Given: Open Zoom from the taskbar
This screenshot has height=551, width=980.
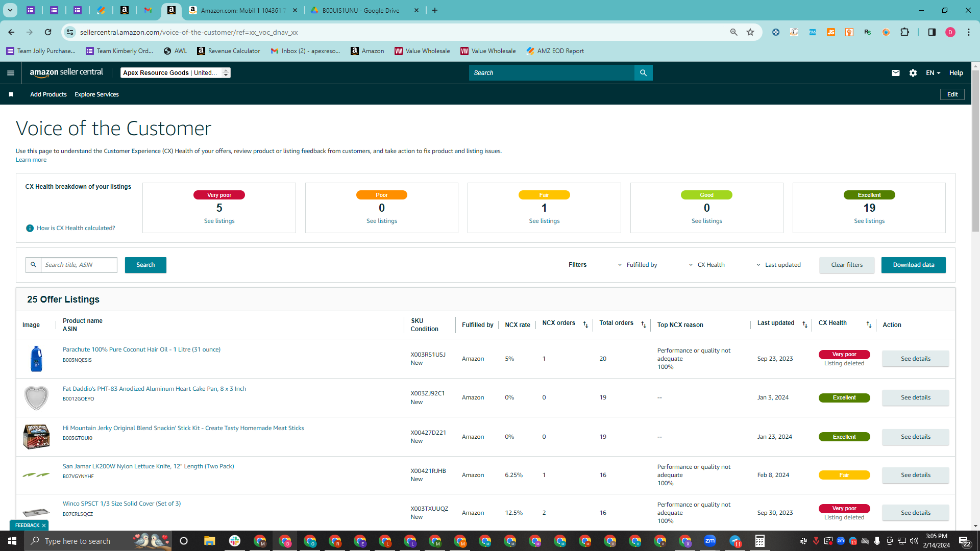Looking at the screenshot, I should pos(710,541).
